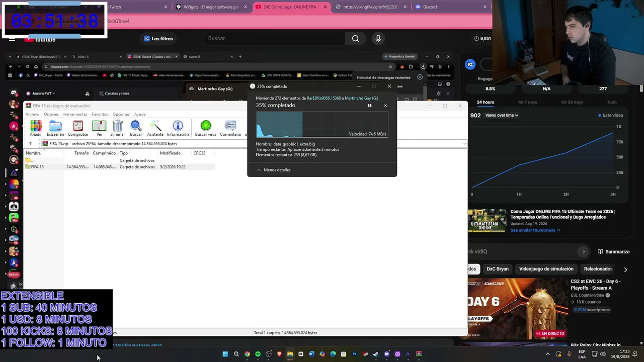
Task: Pause the file move operation
Action: coord(370,106)
